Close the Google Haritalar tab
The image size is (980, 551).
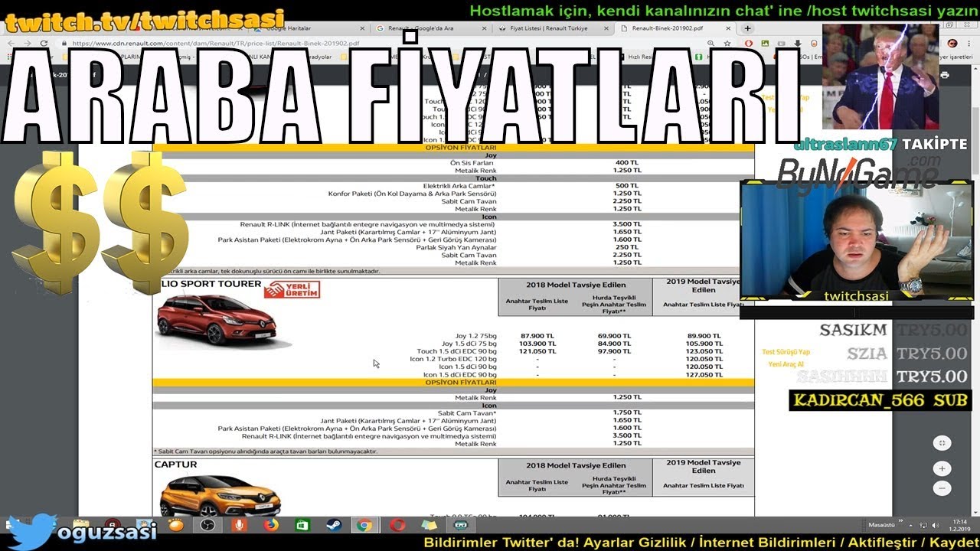361,28
